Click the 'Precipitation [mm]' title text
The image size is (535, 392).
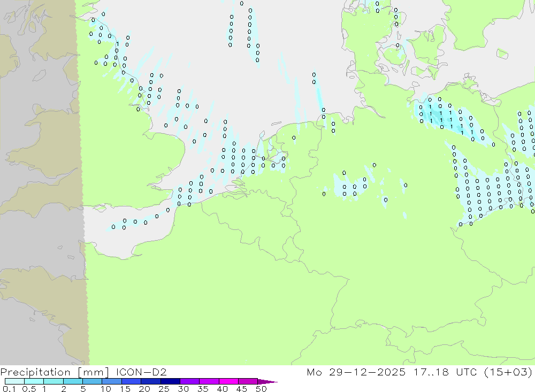(55, 372)
